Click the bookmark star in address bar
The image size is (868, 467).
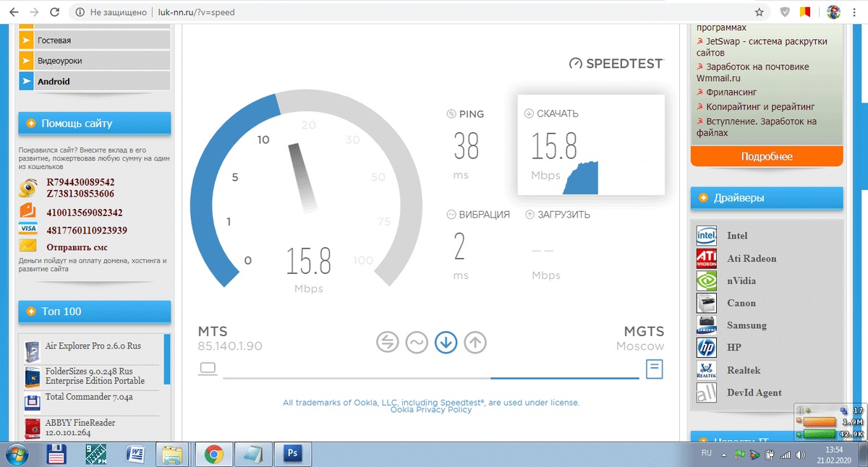[759, 12]
